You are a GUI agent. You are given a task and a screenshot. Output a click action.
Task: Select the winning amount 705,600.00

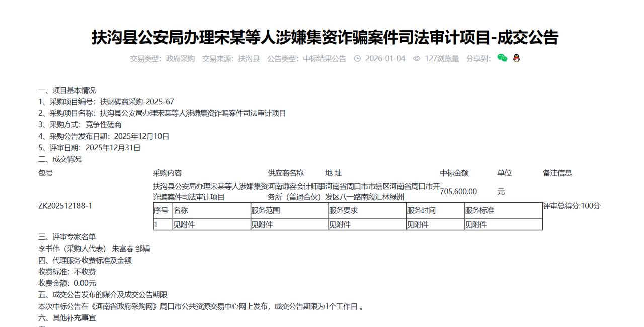tap(459, 191)
